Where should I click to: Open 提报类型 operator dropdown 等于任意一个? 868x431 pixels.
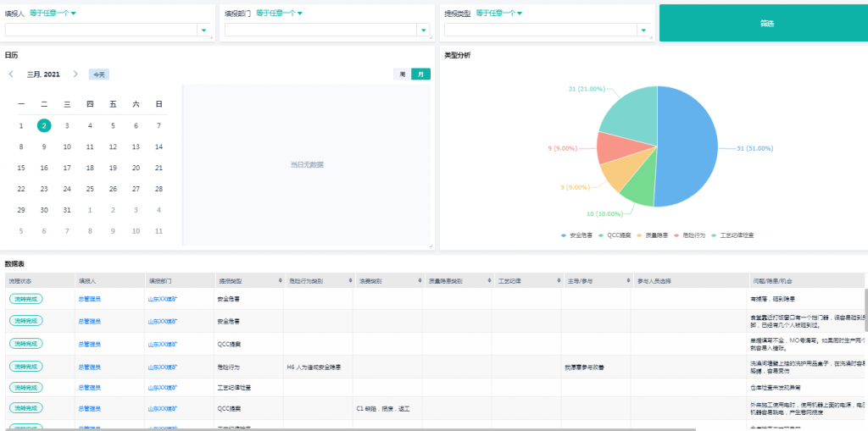[x=498, y=14]
